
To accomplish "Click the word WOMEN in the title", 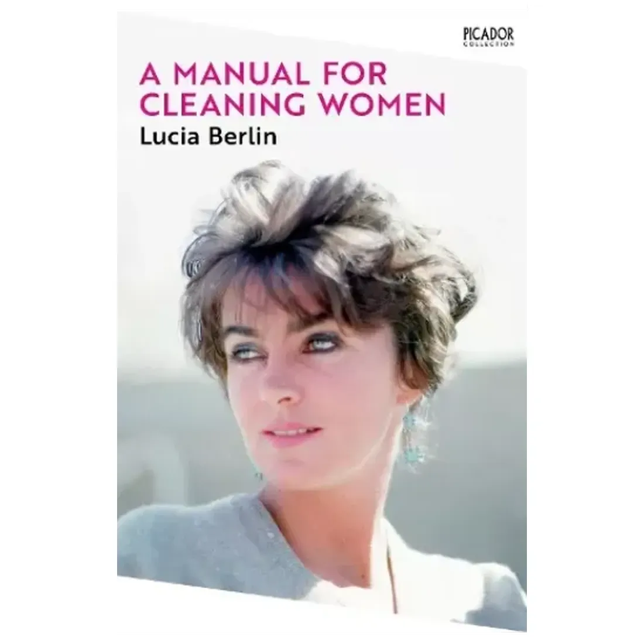I will point(383,105).
